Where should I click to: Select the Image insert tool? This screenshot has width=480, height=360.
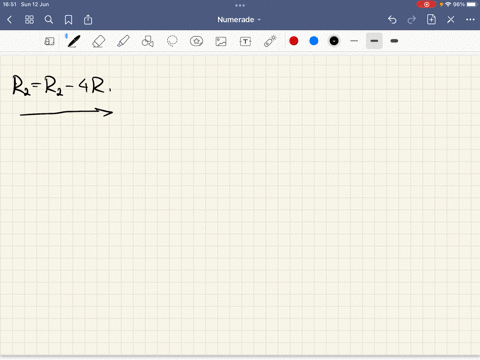pyautogui.click(x=221, y=41)
